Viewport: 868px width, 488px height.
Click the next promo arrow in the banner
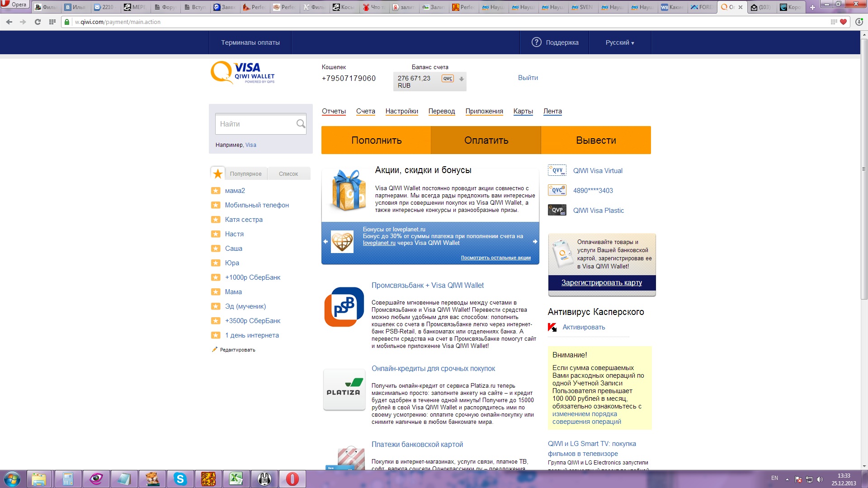(535, 241)
